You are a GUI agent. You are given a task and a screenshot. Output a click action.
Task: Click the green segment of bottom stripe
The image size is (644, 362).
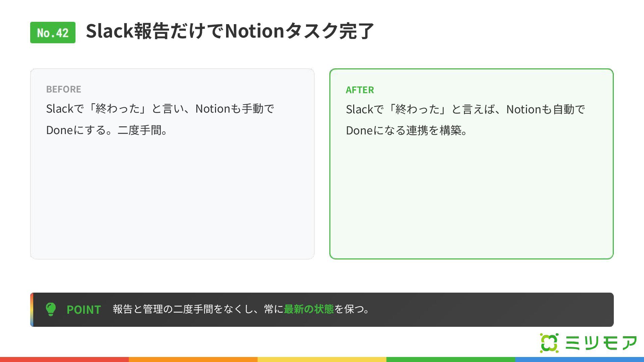[x=451, y=359]
